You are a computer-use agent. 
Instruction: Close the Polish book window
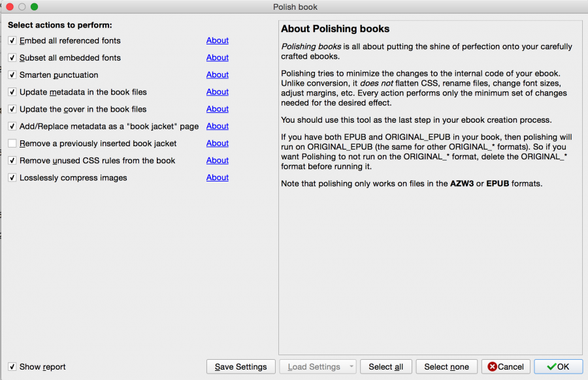pyautogui.click(x=10, y=7)
